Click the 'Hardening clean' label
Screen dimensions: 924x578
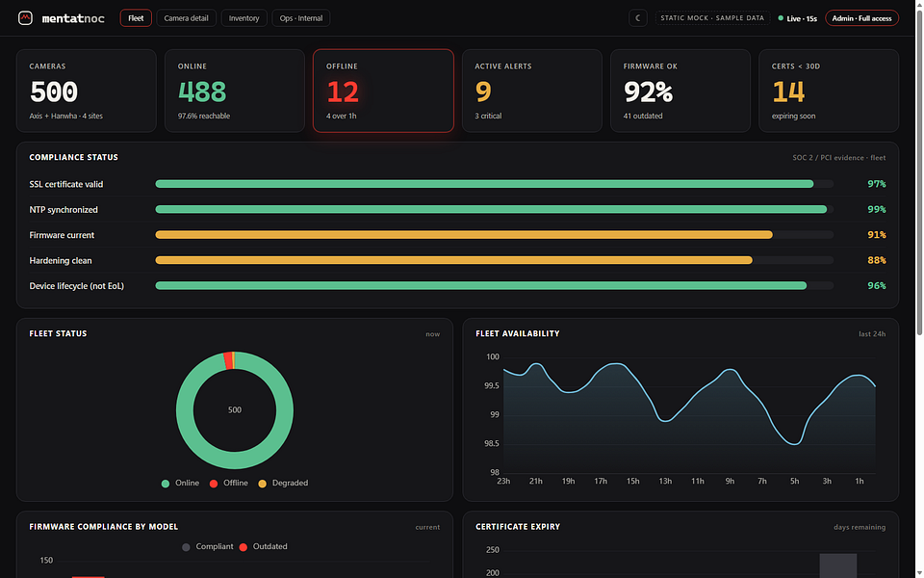tap(61, 260)
